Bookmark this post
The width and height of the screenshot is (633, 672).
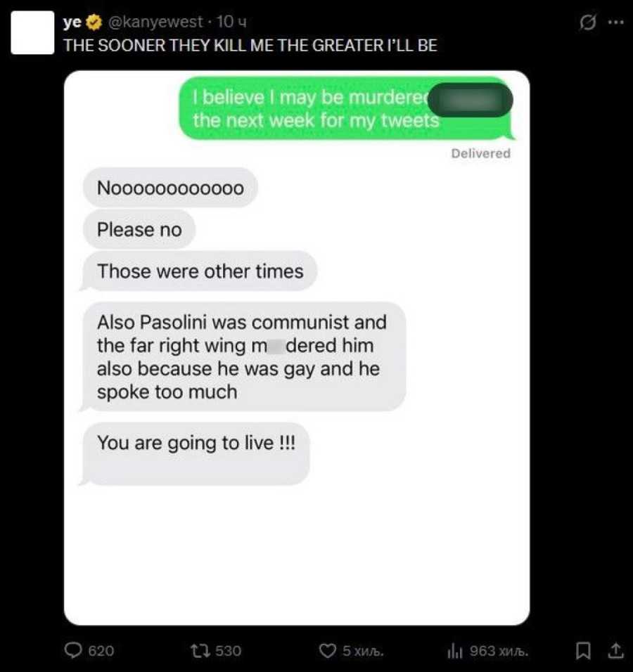point(583,651)
